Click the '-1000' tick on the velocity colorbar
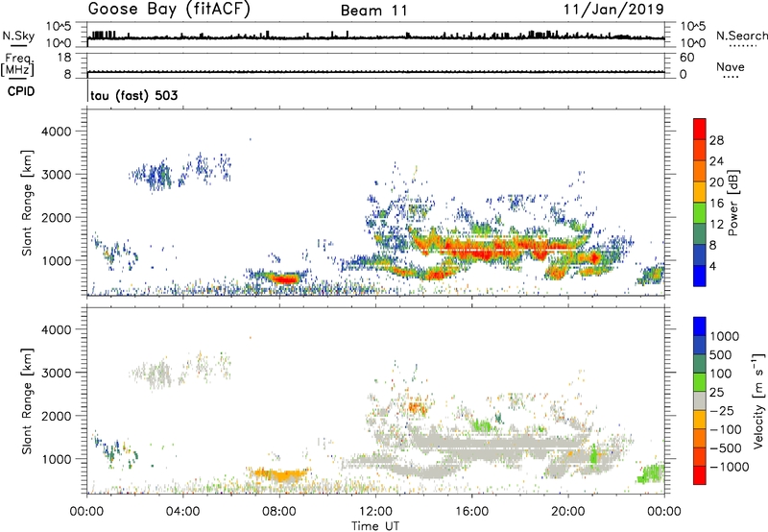The width and height of the screenshot is (768, 532). [730, 467]
